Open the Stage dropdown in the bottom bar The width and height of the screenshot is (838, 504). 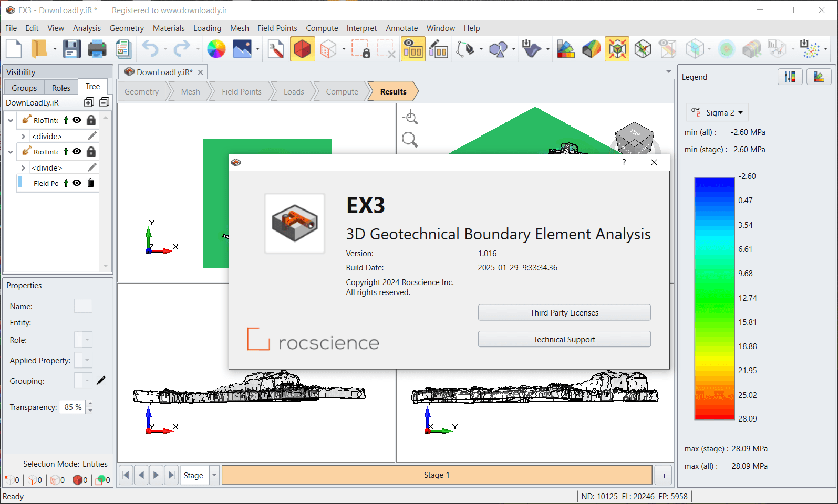tap(214, 475)
